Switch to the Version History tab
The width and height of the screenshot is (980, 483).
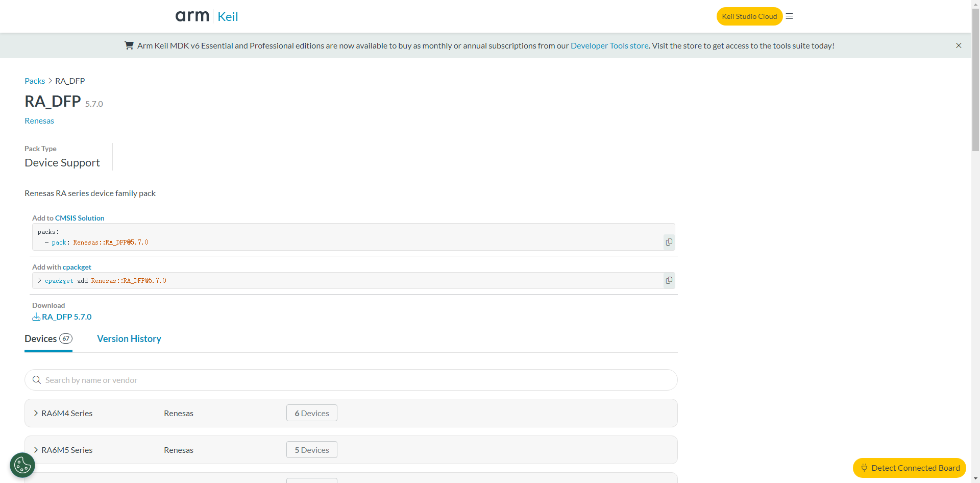pos(129,339)
